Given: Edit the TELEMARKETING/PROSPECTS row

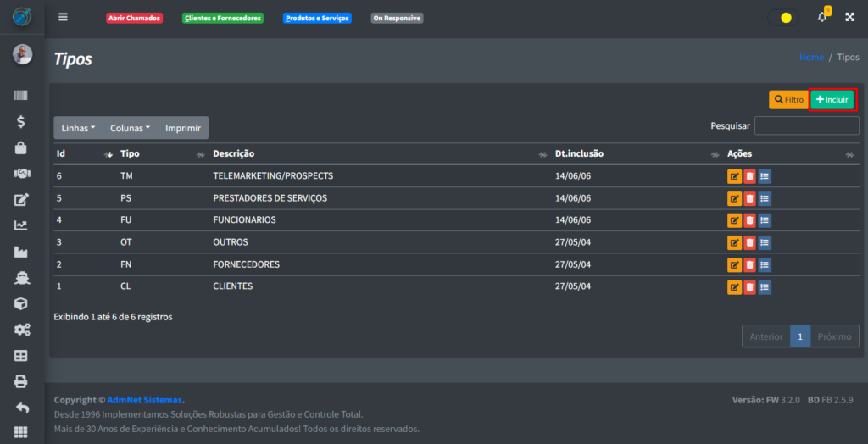Looking at the screenshot, I should (734, 176).
